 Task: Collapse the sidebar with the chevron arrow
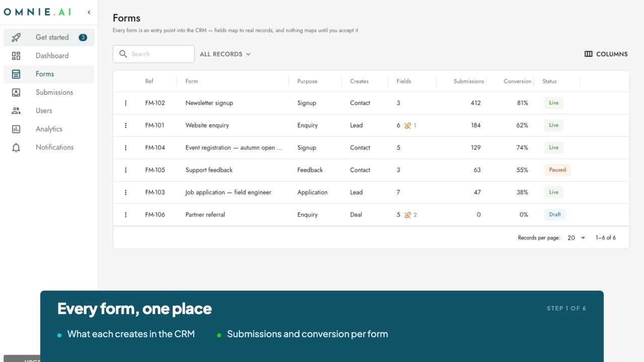pyautogui.click(x=89, y=12)
